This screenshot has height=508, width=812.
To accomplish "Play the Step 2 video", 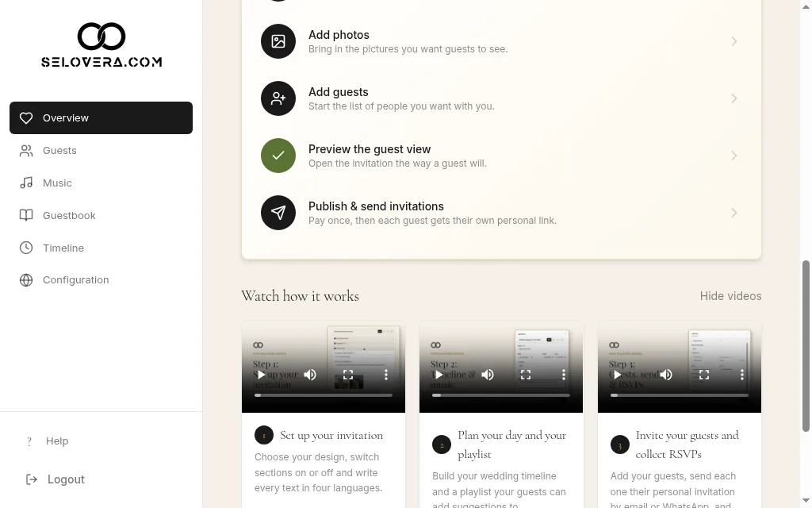I will 439,375.
